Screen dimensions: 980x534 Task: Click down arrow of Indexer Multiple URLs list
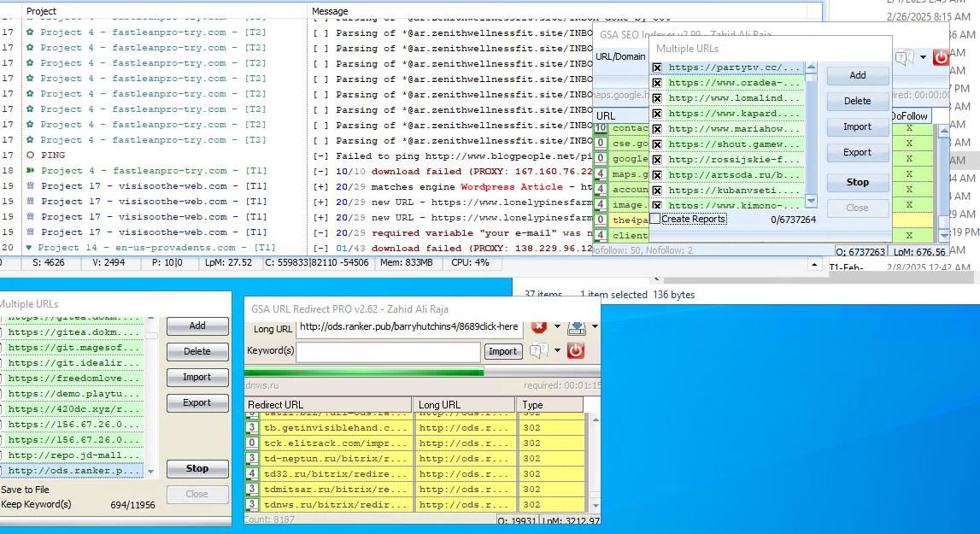811,202
